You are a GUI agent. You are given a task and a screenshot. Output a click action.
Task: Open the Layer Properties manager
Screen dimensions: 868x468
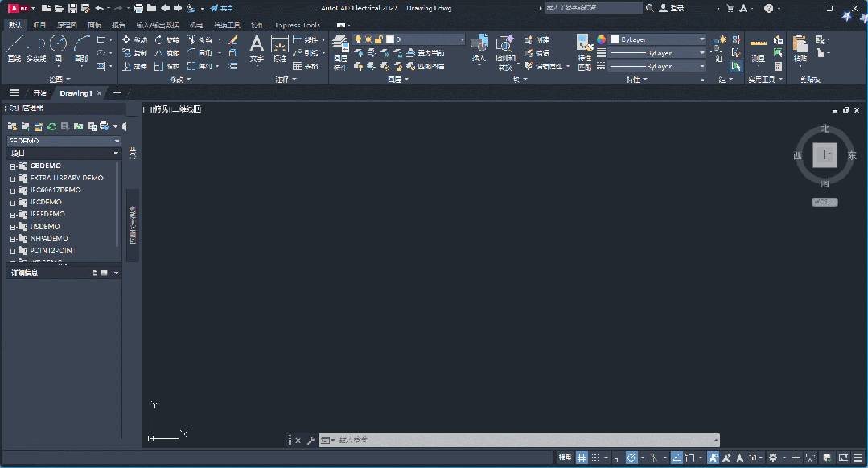click(340, 52)
